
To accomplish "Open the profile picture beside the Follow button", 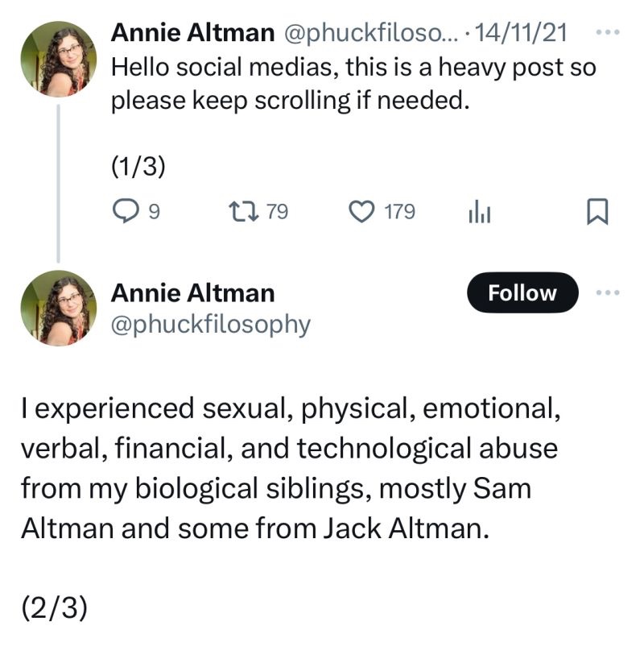I will click(57, 308).
